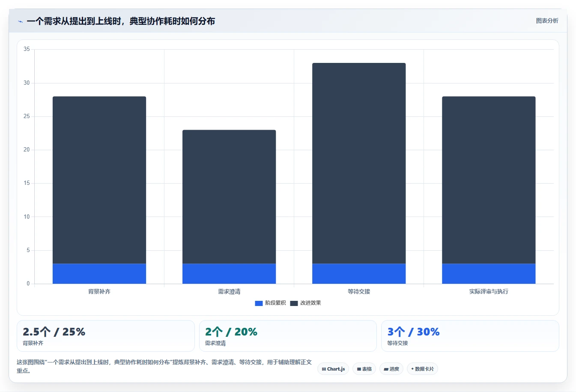
Task: Click the blue bar segment for 背景补齐
Action: (99, 274)
